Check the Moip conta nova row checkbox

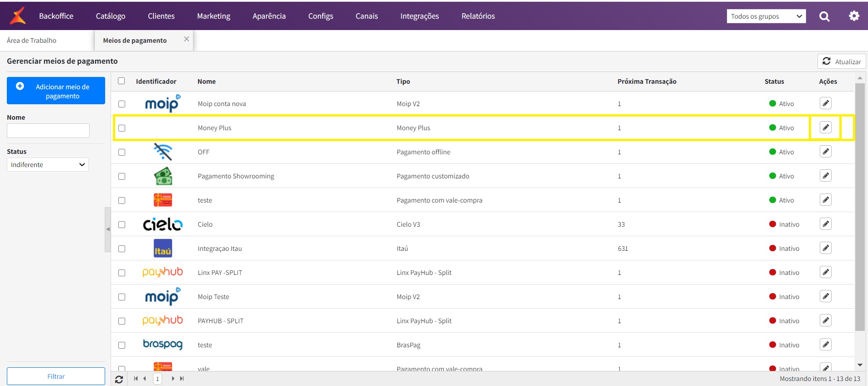click(122, 104)
